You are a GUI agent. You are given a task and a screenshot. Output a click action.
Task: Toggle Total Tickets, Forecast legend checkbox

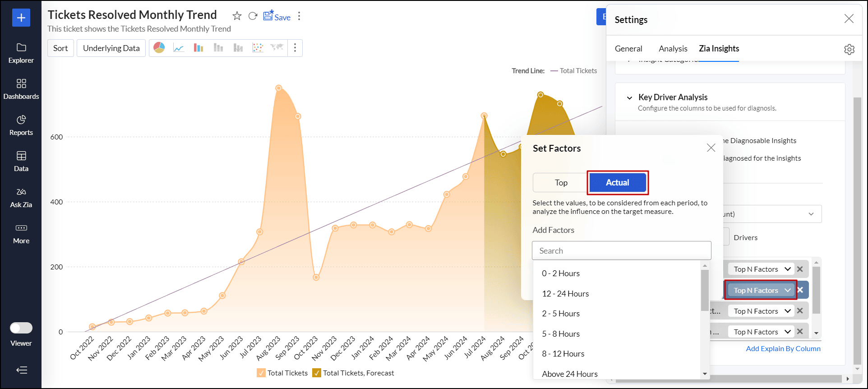[317, 373]
